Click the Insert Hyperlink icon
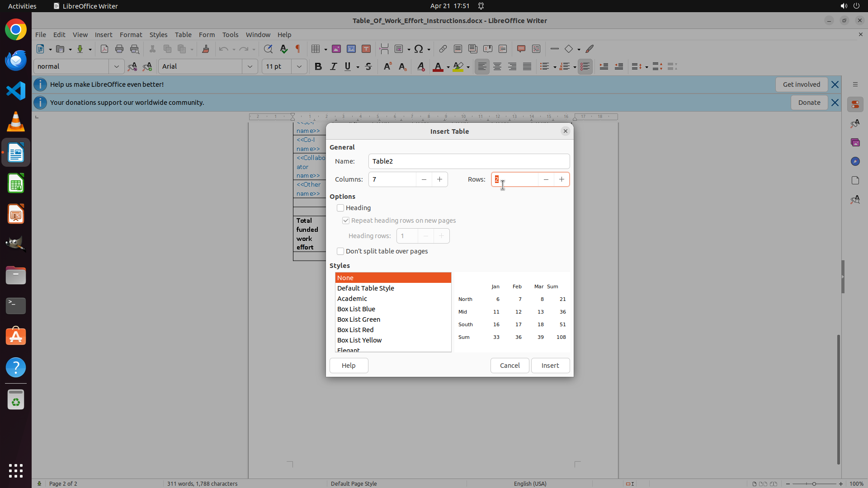 [443, 49]
